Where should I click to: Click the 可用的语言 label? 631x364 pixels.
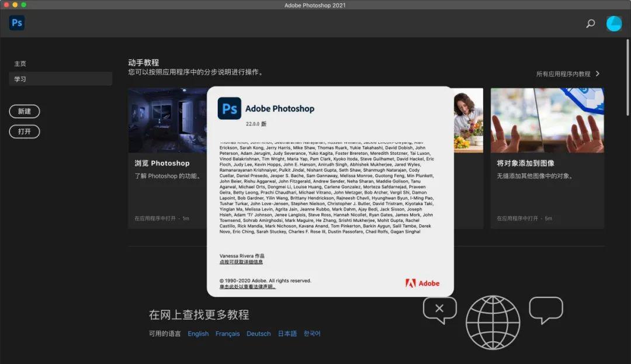pyautogui.click(x=165, y=334)
